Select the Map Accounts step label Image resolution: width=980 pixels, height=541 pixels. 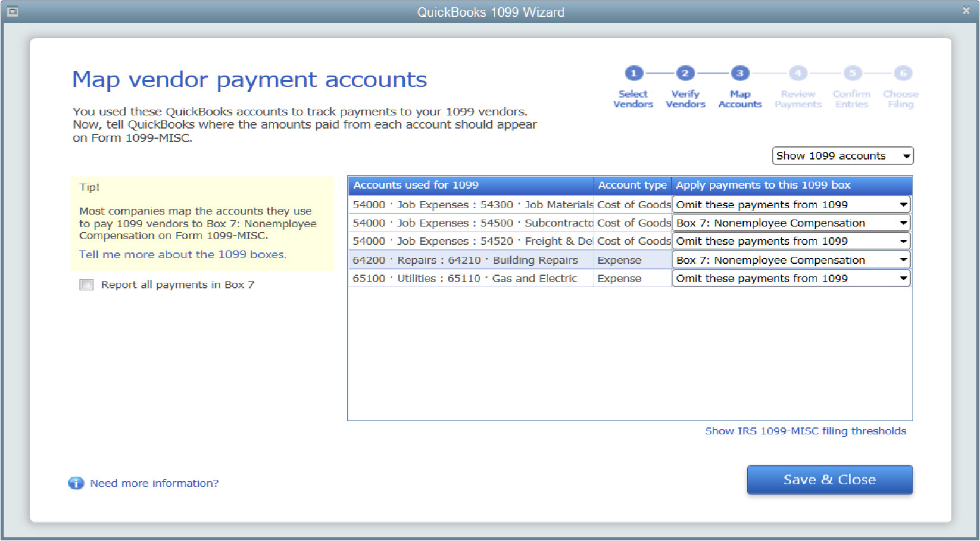(x=740, y=99)
